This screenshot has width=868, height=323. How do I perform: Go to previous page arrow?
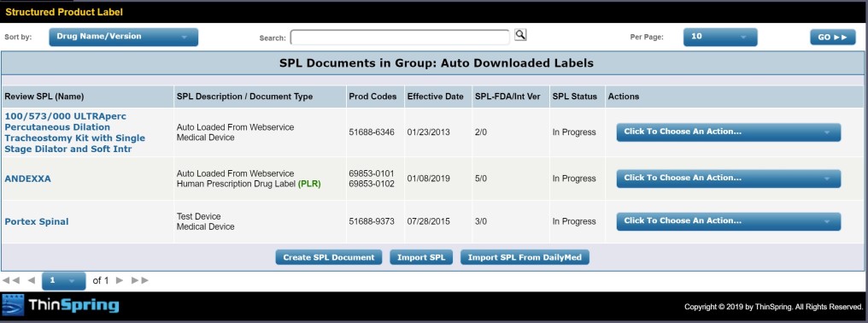[31, 280]
